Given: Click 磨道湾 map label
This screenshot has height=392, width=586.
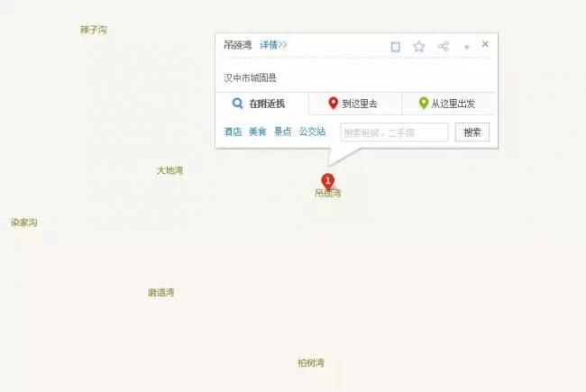Looking at the screenshot, I should tap(161, 292).
